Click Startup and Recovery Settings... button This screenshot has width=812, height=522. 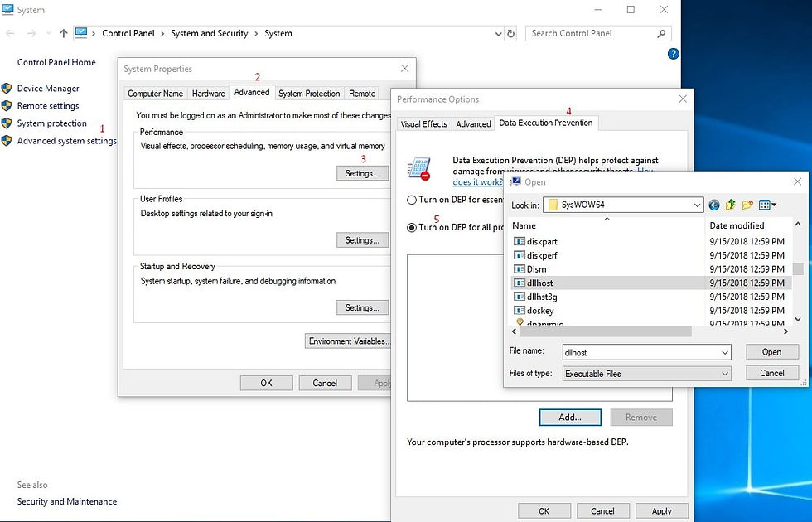coord(363,307)
